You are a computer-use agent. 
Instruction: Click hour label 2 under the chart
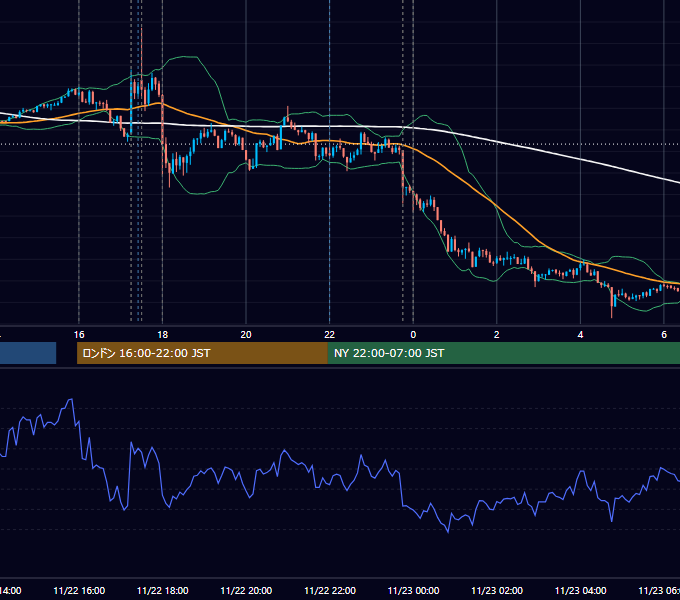(497, 335)
